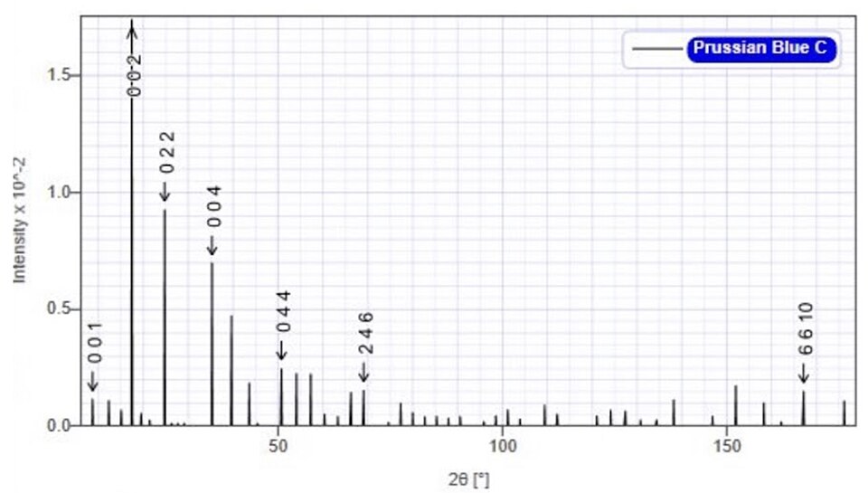Click the y-axis tick label 1.0

(x=58, y=192)
